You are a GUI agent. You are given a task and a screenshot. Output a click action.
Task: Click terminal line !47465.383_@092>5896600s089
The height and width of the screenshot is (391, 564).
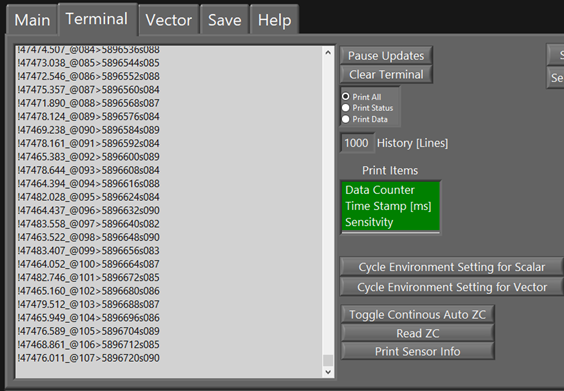(x=88, y=156)
